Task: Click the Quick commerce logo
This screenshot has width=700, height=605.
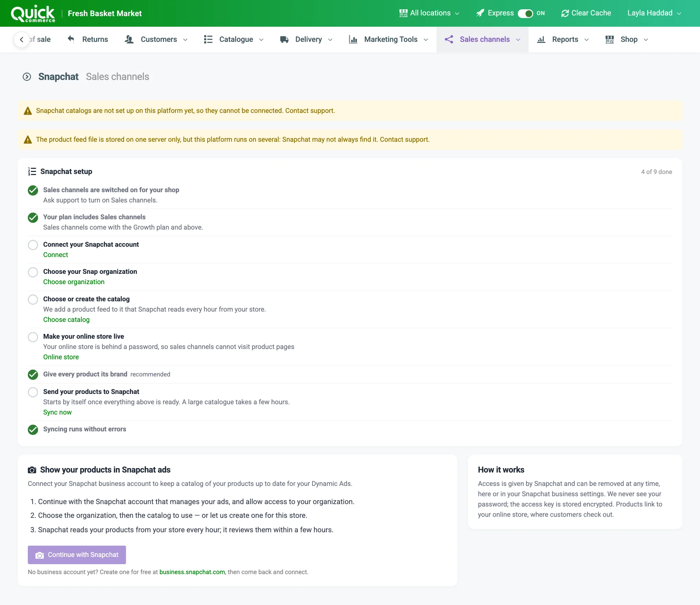Action: tap(33, 14)
